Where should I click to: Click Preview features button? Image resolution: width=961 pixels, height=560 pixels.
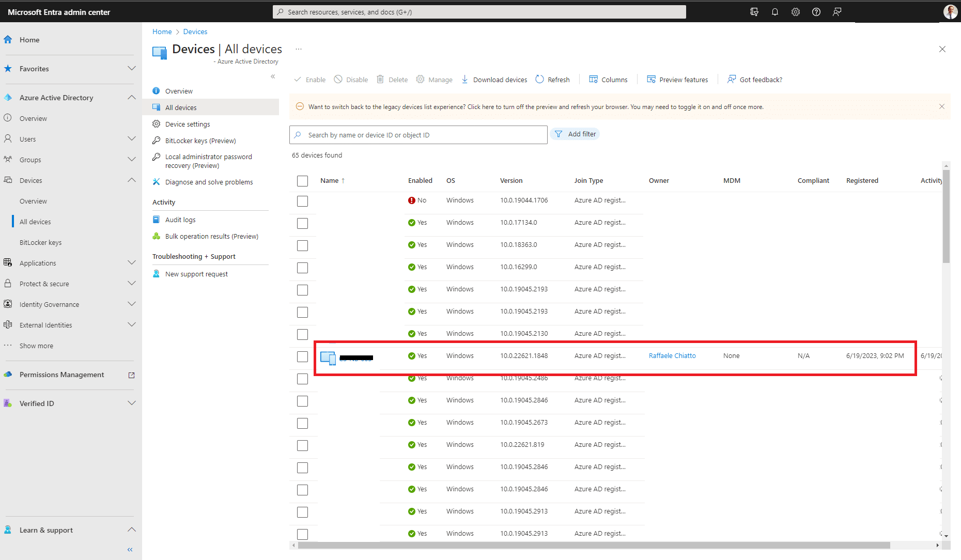677,80
